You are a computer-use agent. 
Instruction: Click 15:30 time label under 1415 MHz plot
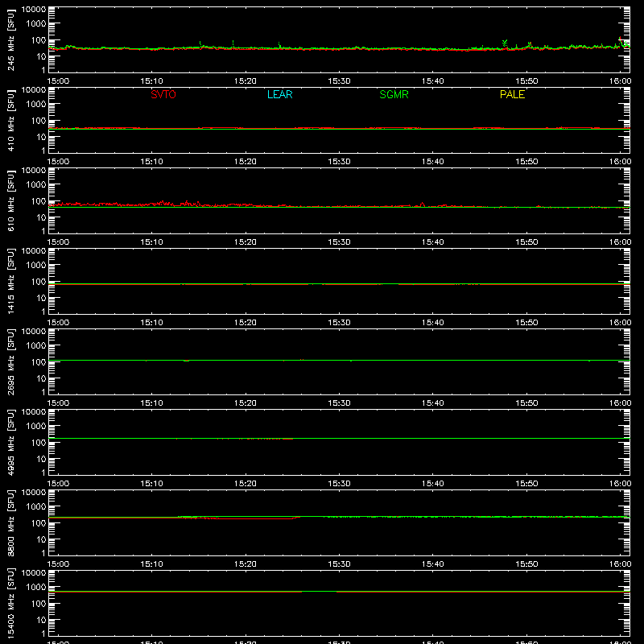339,323
